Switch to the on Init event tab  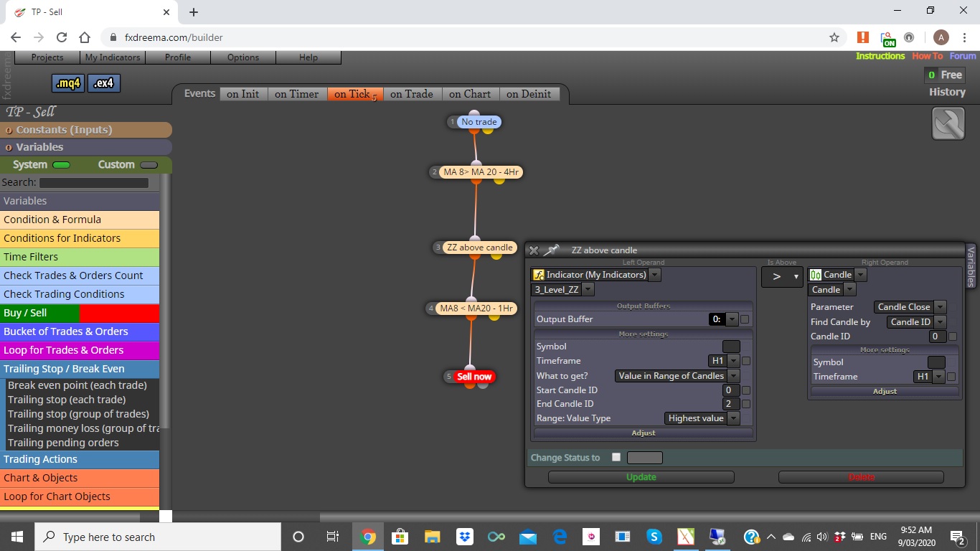click(x=243, y=94)
